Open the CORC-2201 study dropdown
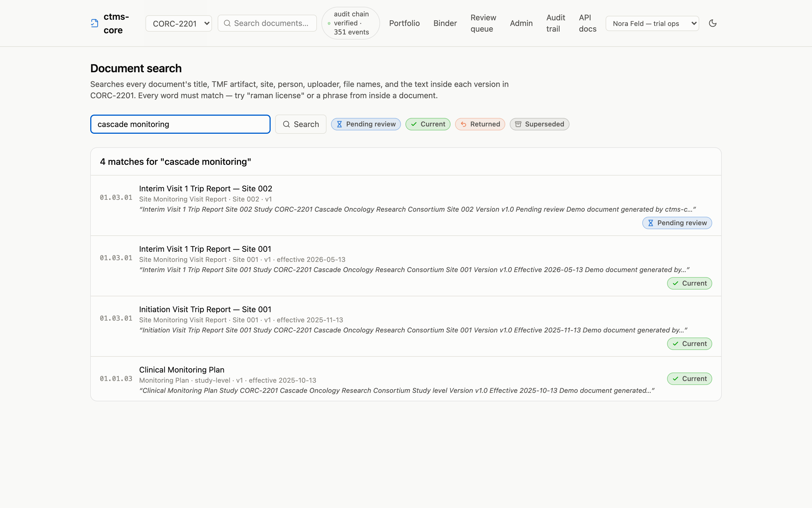Viewport: 812px width, 508px height. click(x=178, y=23)
